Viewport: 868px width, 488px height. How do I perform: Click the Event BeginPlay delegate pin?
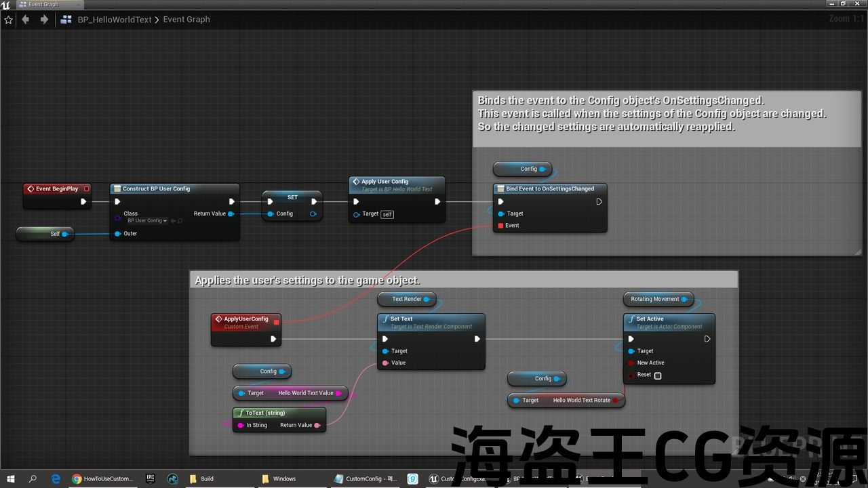point(86,189)
